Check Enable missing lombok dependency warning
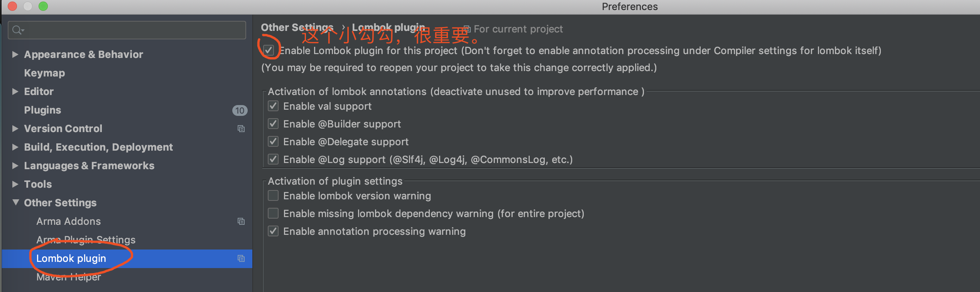 click(273, 214)
